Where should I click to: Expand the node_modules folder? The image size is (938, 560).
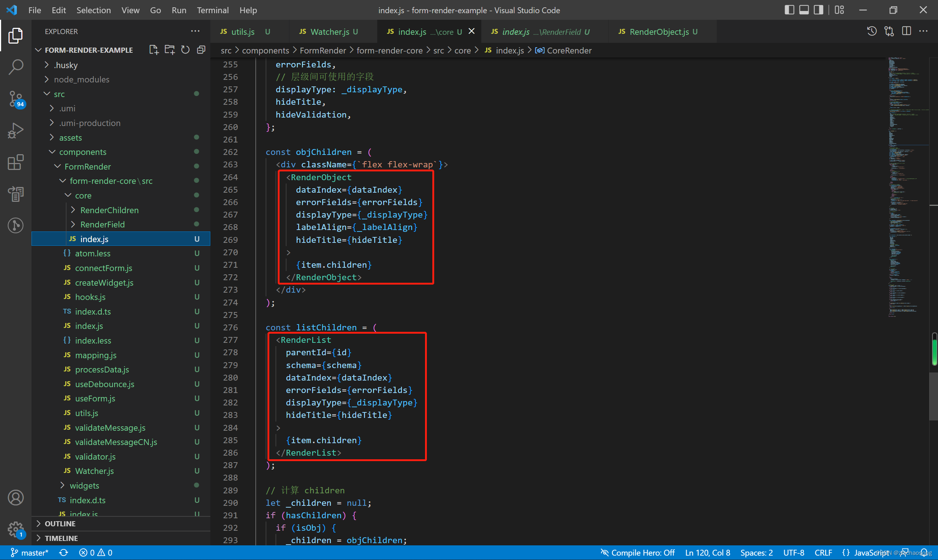[121, 79]
